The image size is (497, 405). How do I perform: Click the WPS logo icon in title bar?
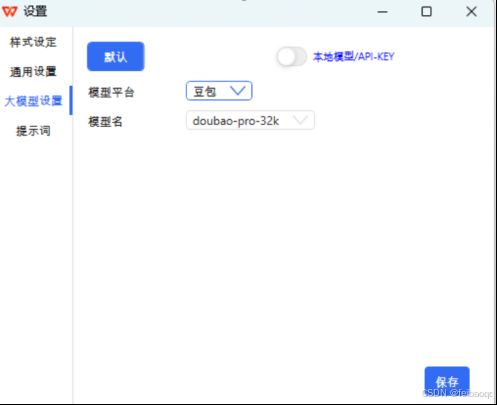pos(9,12)
